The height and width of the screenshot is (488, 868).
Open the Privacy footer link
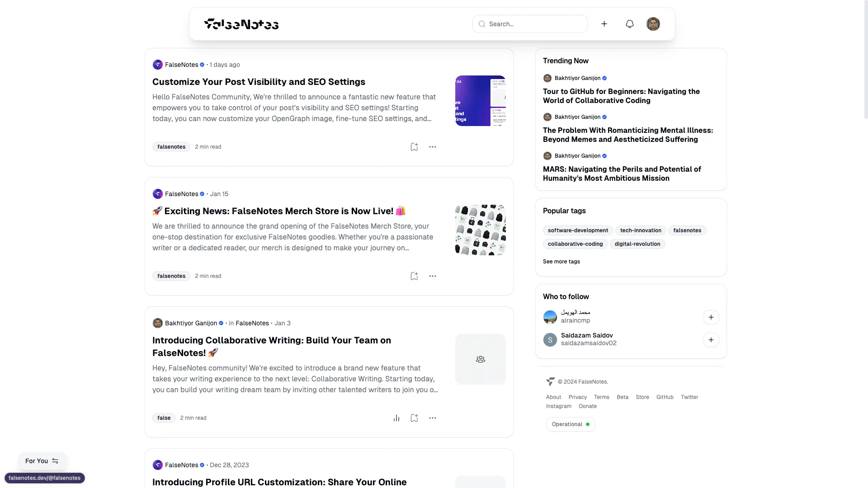coord(577,397)
